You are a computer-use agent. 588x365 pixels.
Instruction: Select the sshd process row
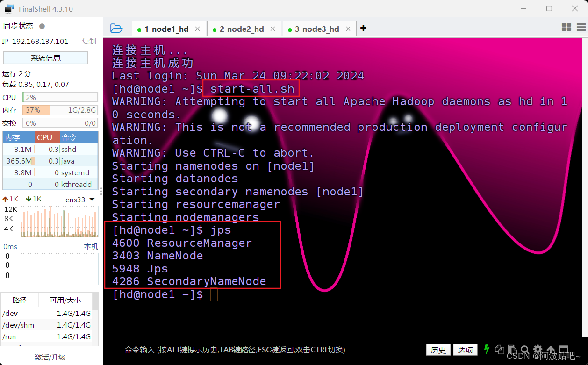point(50,149)
